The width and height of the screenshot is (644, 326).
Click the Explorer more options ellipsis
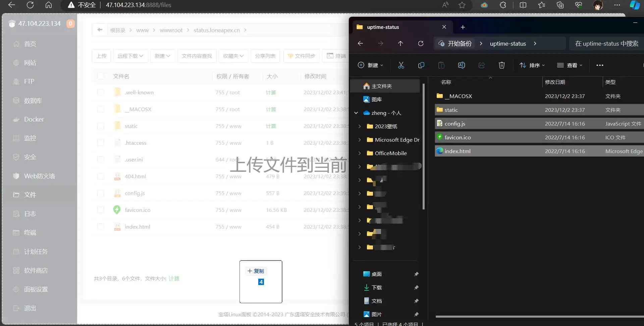pyautogui.click(x=600, y=65)
